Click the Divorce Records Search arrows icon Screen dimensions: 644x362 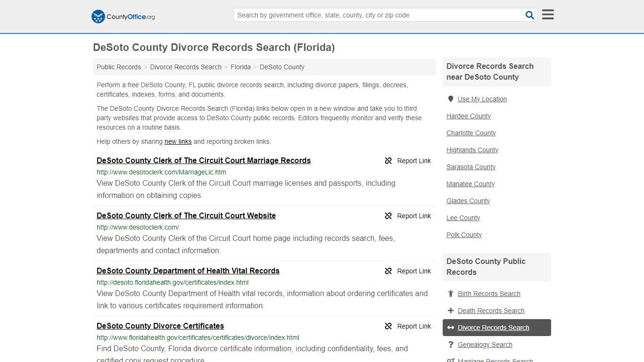[451, 328]
